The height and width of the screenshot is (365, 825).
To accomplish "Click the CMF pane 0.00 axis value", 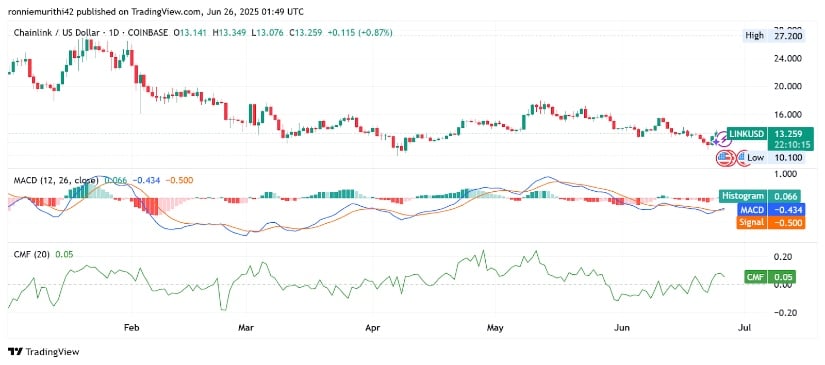I will [x=783, y=285].
